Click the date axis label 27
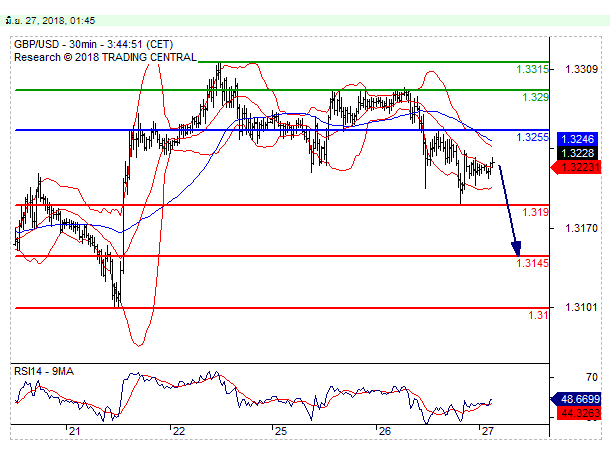Viewport: 610px width, 450px height. (x=487, y=431)
